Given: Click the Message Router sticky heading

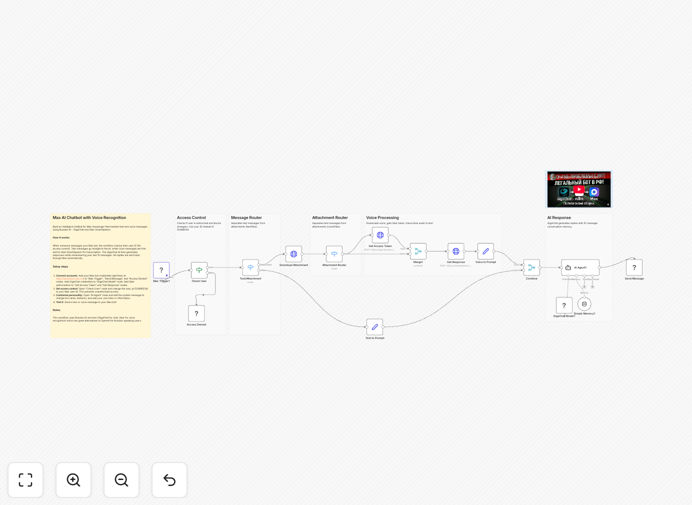Looking at the screenshot, I should pyautogui.click(x=246, y=218).
